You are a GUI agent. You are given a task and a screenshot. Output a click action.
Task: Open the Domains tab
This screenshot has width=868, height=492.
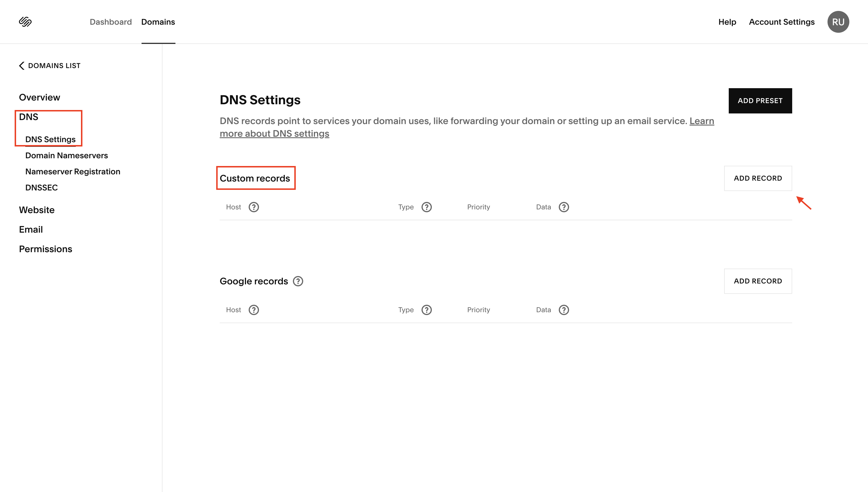(x=158, y=22)
